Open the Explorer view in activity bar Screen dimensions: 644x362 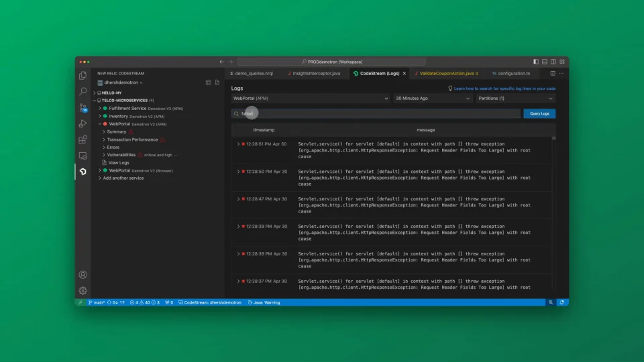[x=83, y=76]
